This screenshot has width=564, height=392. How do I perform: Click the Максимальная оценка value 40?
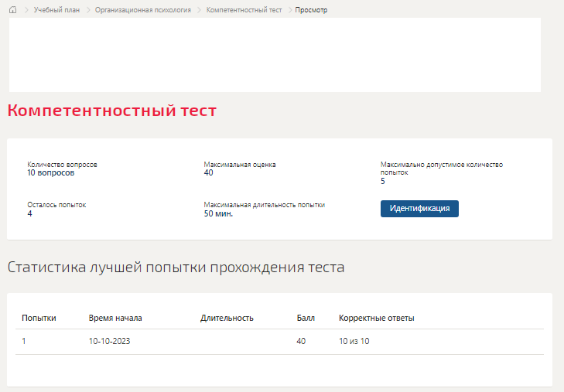[208, 173]
